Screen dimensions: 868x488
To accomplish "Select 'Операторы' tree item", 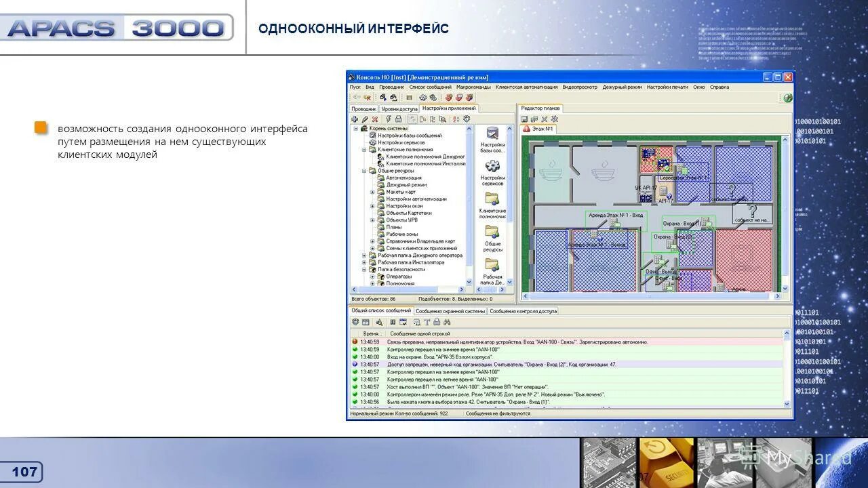I will [399, 277].
